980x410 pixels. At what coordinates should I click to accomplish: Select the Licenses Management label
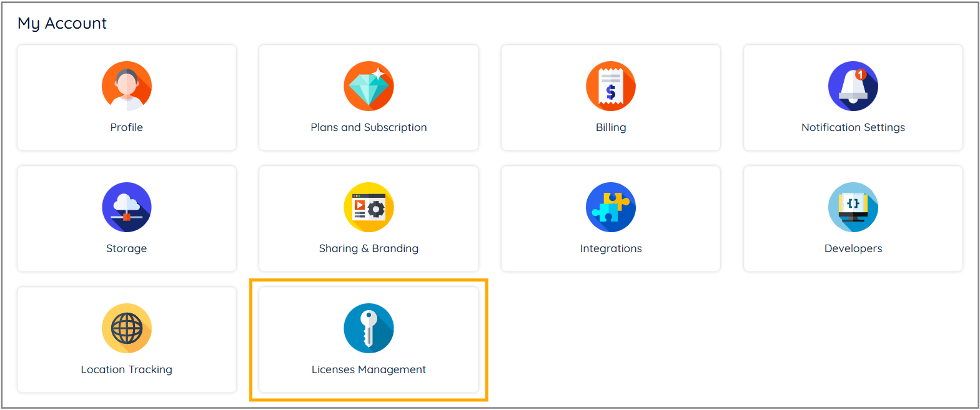point(369,369)
